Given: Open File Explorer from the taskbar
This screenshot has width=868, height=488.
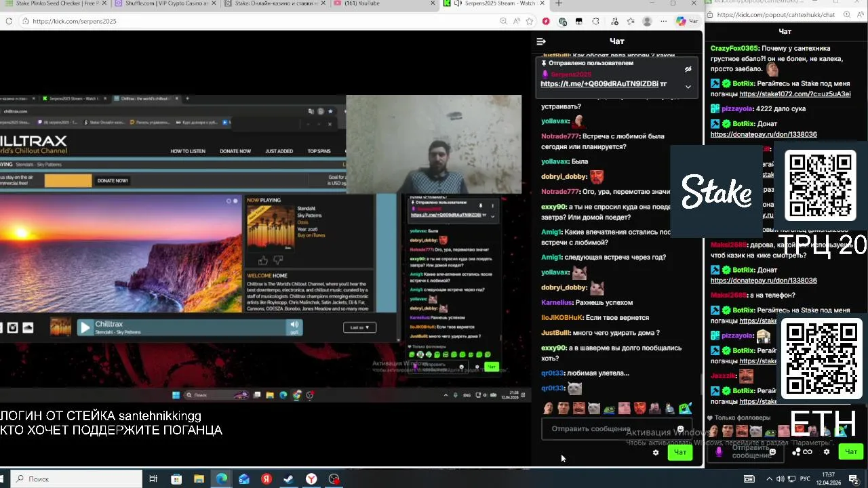Looking at the screenshot, I should coord(199,479).
